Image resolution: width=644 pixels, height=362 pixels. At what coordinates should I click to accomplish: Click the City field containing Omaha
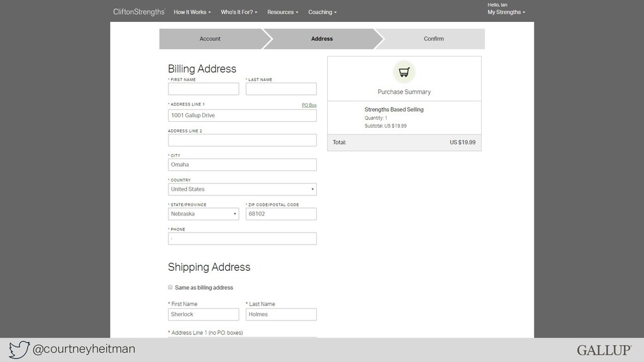[242, 165]
